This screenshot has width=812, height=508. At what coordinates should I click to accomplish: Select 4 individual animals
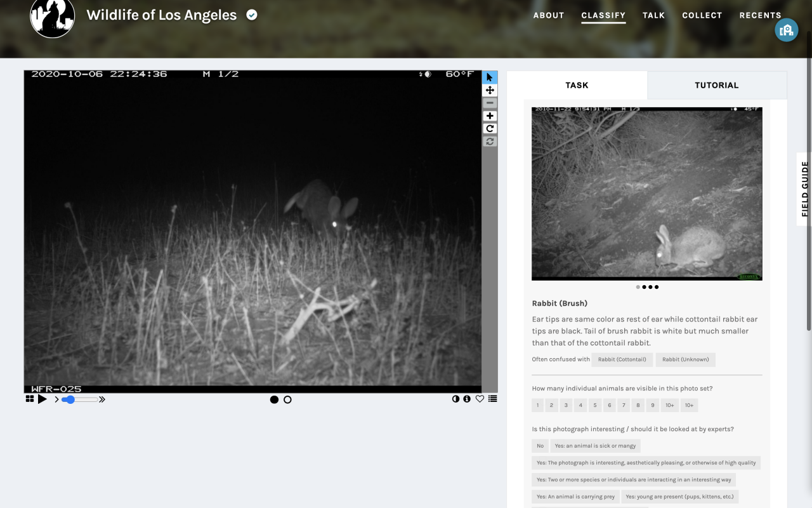pyautogui.click(x=580, y=405)
